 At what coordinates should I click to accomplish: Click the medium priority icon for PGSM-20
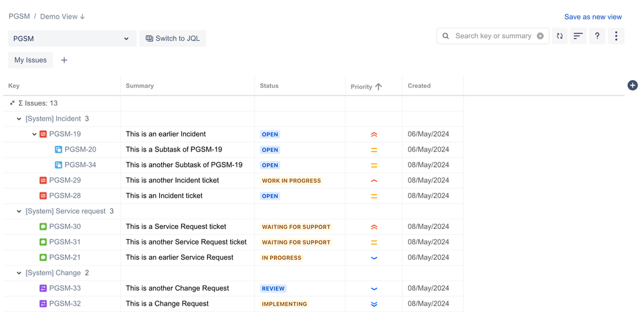[x=374, y=150]
